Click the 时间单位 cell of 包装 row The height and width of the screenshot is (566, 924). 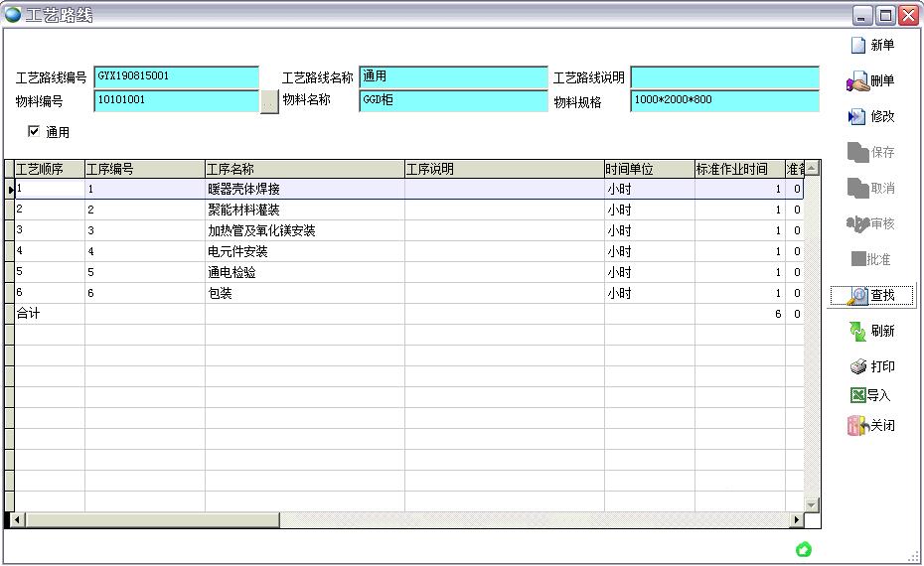[648, 293]
